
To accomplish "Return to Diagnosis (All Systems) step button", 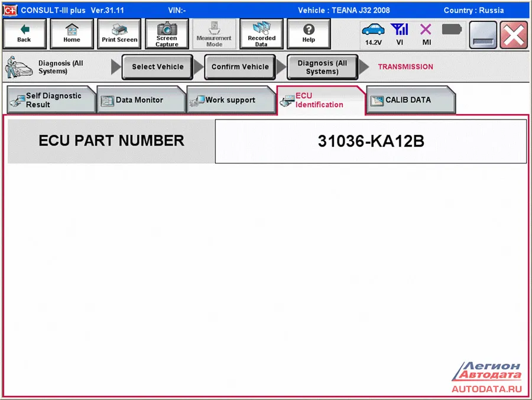I will pos(322,67).
